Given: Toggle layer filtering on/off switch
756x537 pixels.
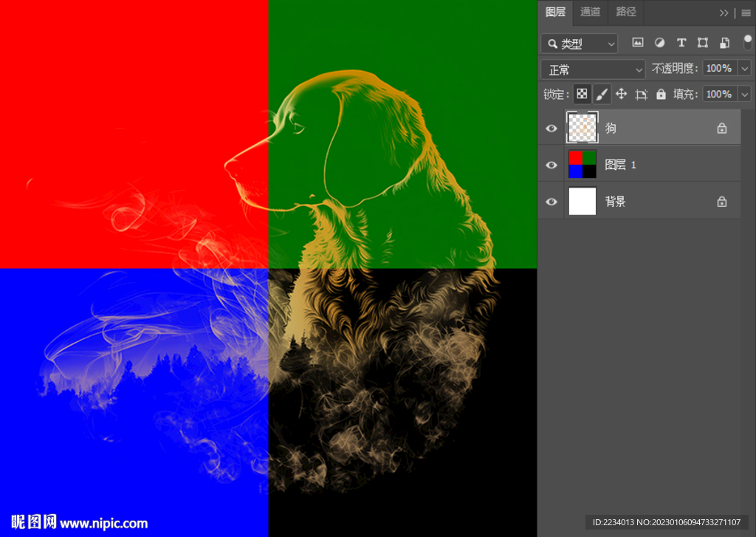Looking at the screenshot, I should pos(748,42).
